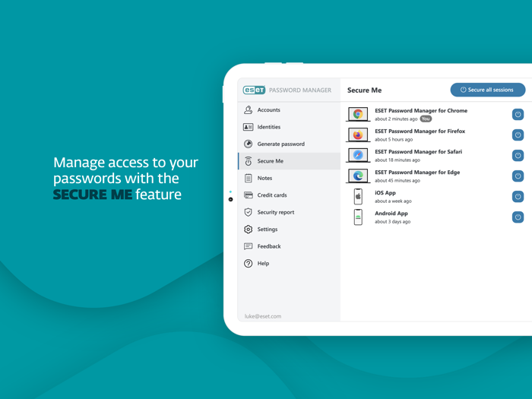532x399 pixels.
Task: View the Security report menu item
Action: pos(289,212)
